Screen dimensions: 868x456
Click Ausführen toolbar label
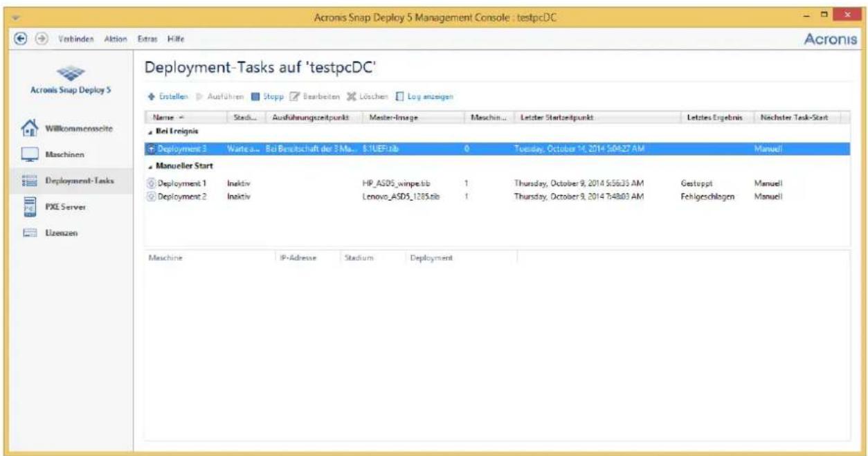coord(226,96)
